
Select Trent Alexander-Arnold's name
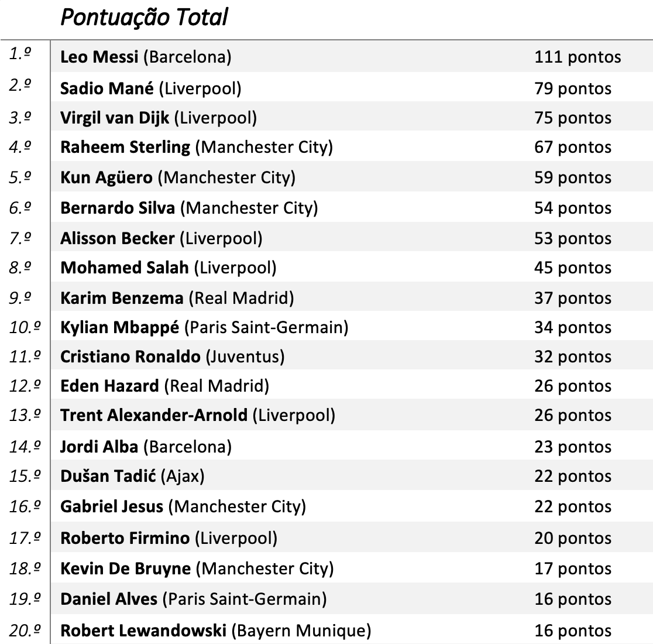tap(154, 415)
